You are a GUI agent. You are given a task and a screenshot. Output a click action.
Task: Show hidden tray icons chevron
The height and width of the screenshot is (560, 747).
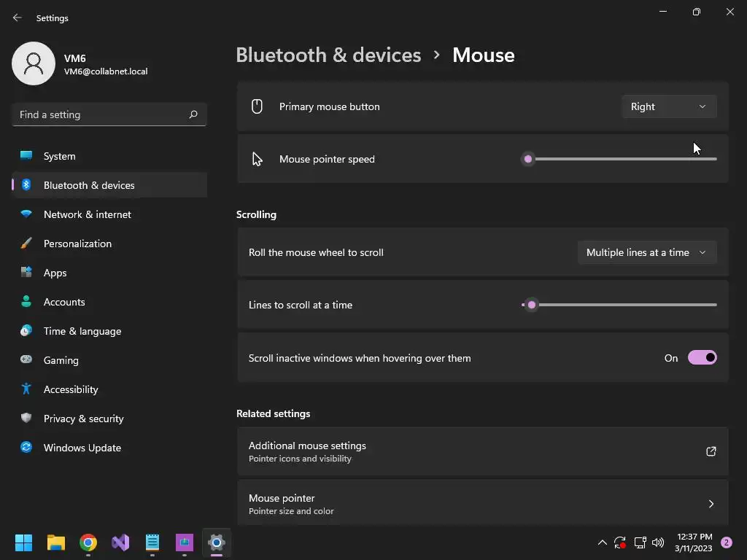tap(602, 542)
